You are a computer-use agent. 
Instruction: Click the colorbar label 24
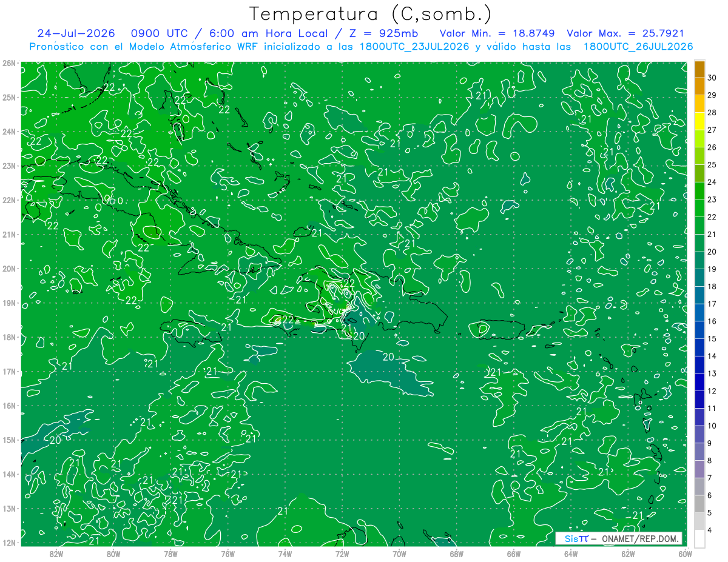(712, 182)
